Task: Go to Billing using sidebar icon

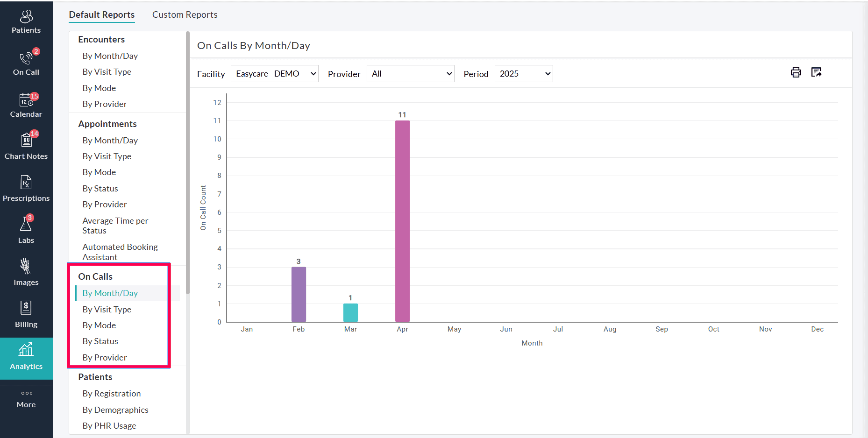Action: 26,314
